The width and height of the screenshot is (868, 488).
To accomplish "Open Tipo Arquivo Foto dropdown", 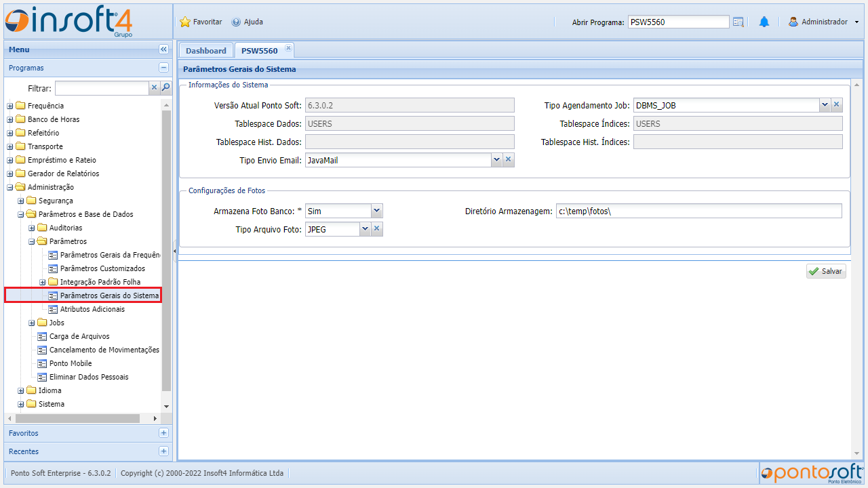I will pos(365,230).
